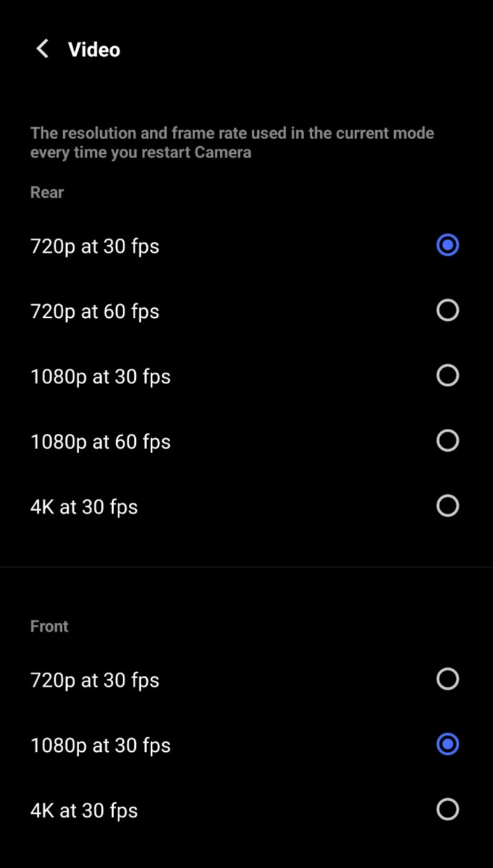Select the Rear 720p at 60 fps radio button
This screenshot has width=493, height=868.
click(x=447, y=310)
